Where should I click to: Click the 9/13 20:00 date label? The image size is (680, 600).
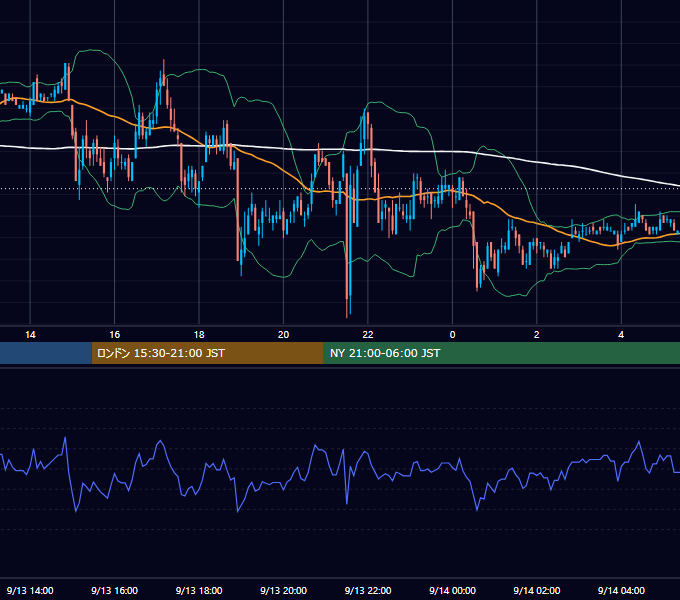(283, 590)
